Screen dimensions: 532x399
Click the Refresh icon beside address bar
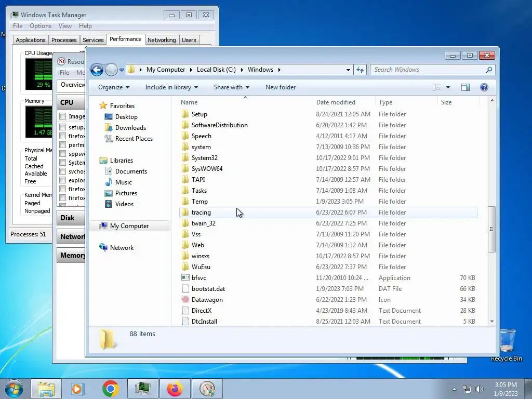point(360,70)
